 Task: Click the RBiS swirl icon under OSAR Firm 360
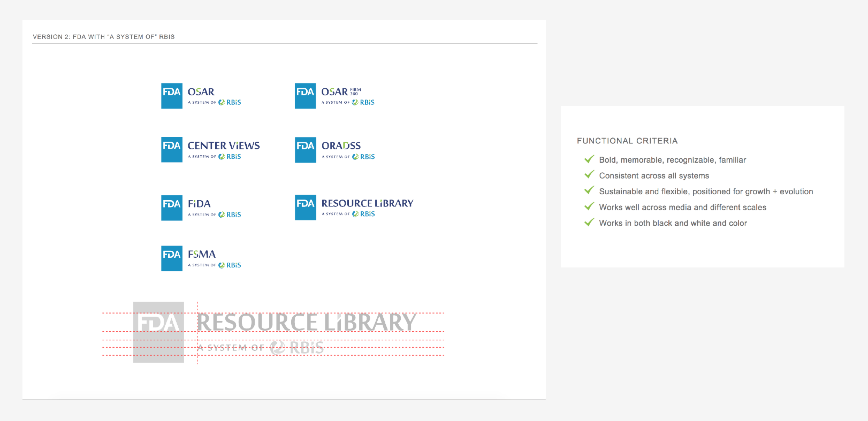[355, 102]
